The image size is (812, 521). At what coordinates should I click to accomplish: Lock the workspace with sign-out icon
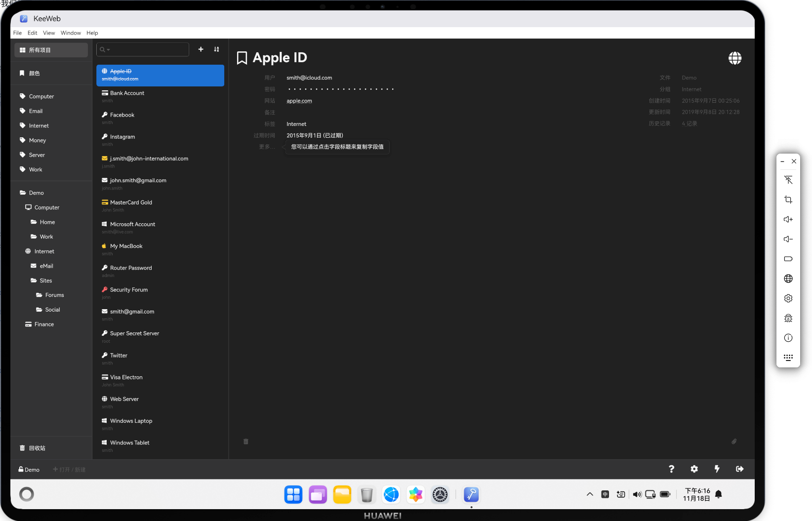pos(739,469)
